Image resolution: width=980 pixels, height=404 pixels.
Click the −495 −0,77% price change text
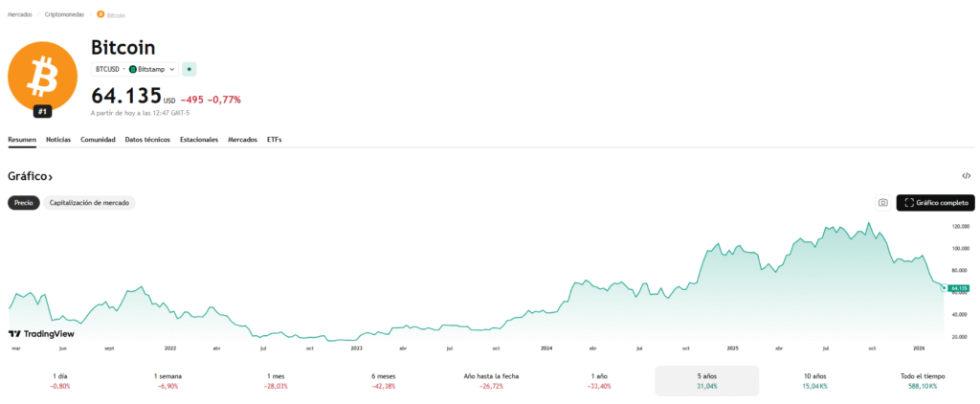point(211,100)
